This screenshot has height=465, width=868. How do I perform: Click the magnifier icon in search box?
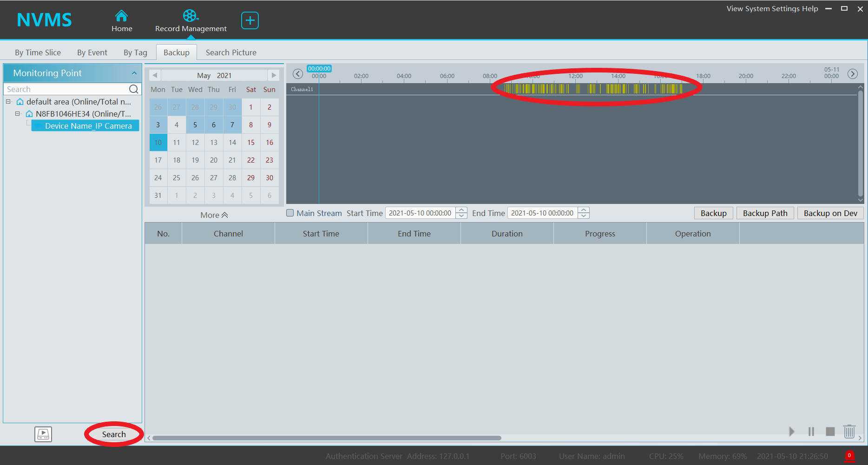133,89
